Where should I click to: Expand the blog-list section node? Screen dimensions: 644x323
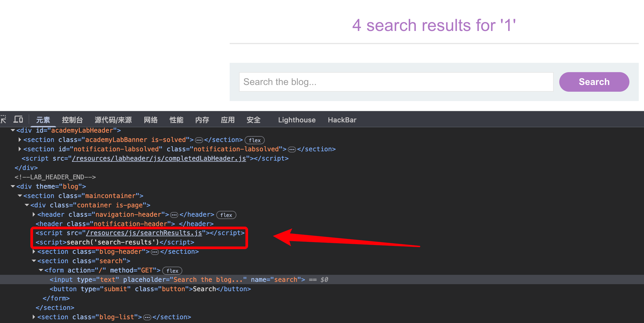34,317
